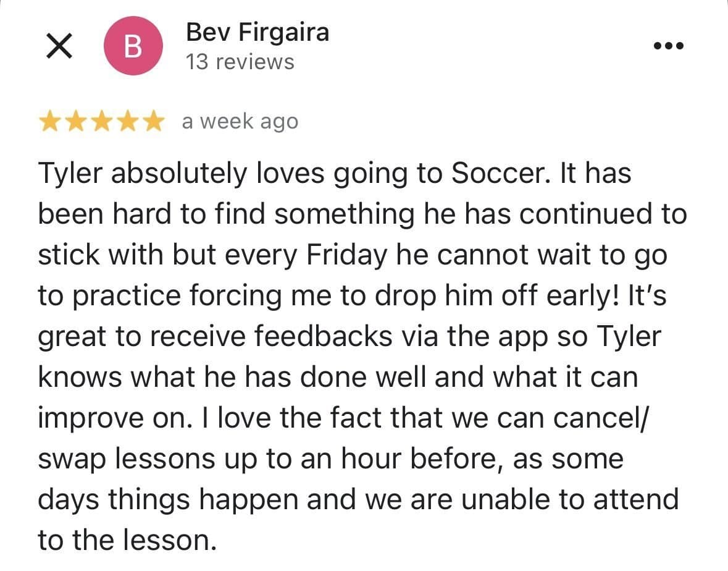Click the fourth gold rating star

pos(127,122)
